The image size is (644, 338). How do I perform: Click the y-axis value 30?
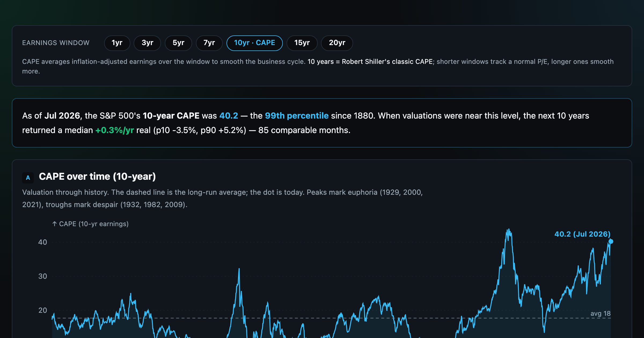point(43,276)
